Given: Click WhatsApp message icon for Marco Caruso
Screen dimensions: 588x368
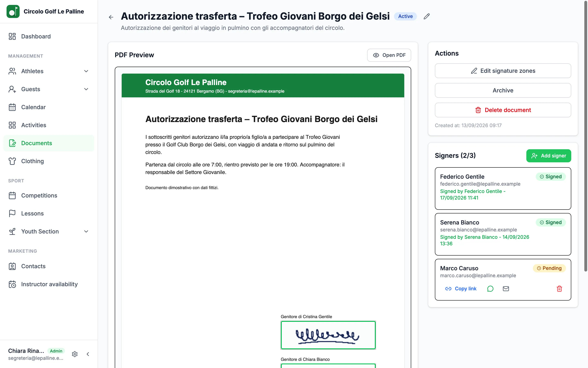Looking at the screenshot, I should [x=490, y=289].
